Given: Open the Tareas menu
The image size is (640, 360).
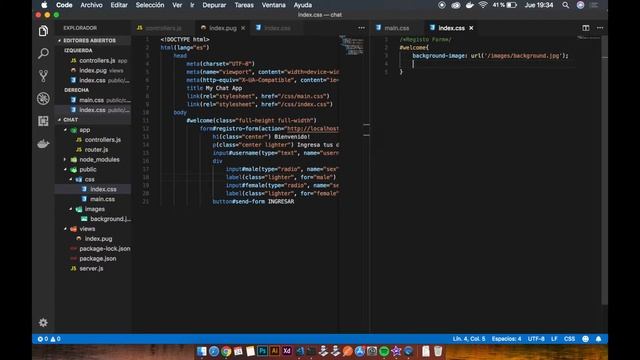Looking at the screenshot, I should 244,5.
